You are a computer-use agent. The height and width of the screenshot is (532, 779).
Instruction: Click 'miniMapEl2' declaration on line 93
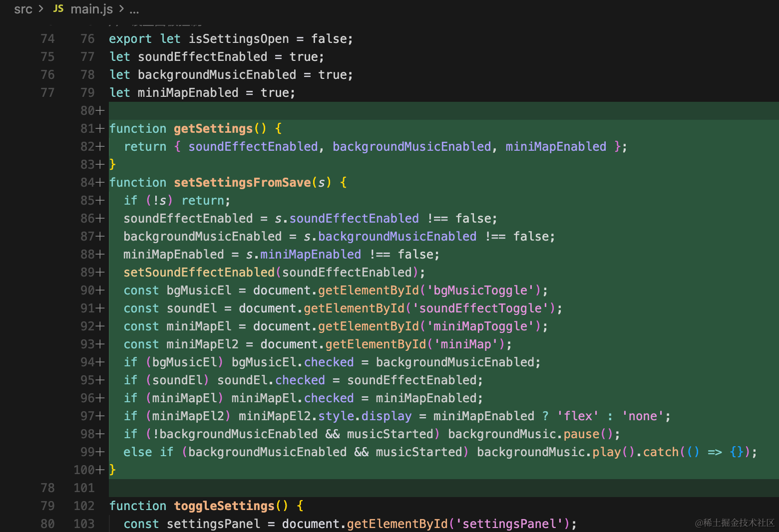[202, 344]
